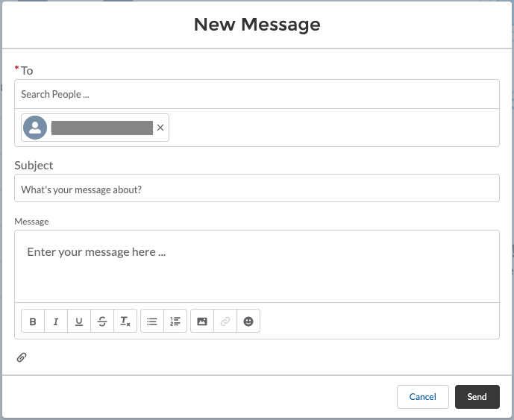Screen dimensions: 514x420
Task: Click the Search People field
Action: [x=257, y=94]
